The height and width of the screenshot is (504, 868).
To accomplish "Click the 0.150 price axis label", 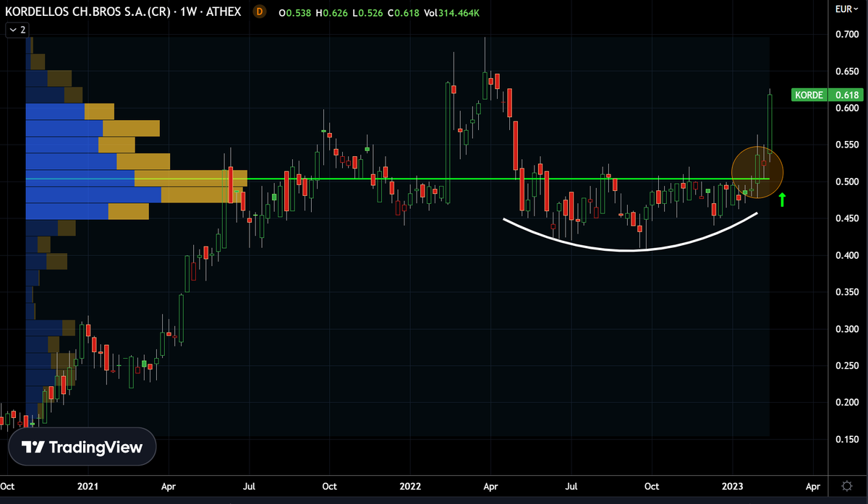I will tap(846, 439).
